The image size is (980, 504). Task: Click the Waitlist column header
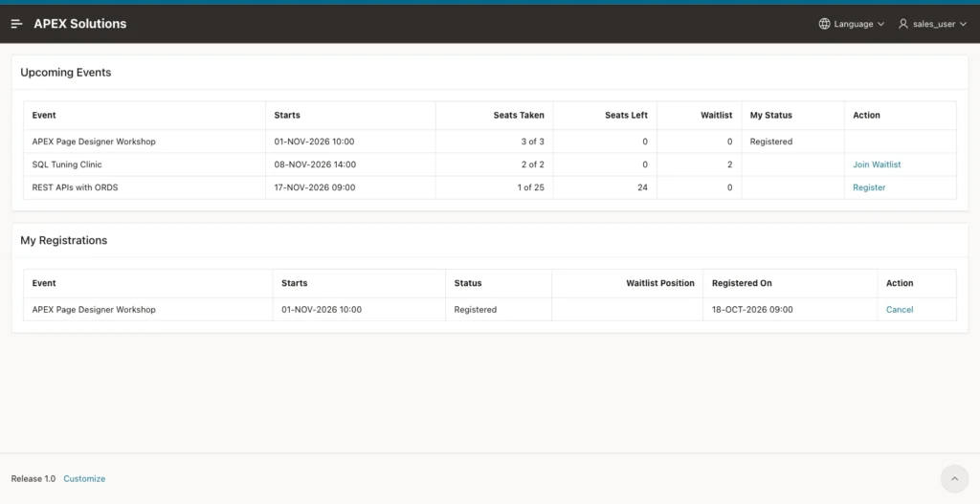pyautogui.click(x=716, y=116)
